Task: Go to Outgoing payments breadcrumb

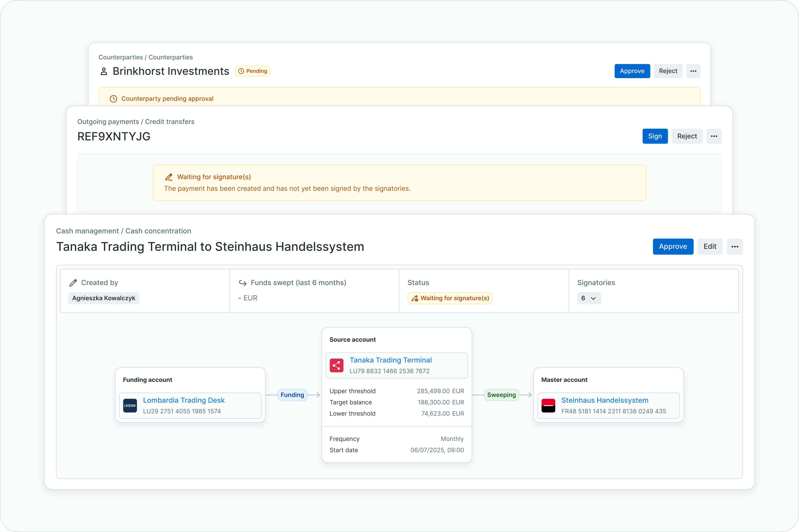Action: click(x=108, y=121)
